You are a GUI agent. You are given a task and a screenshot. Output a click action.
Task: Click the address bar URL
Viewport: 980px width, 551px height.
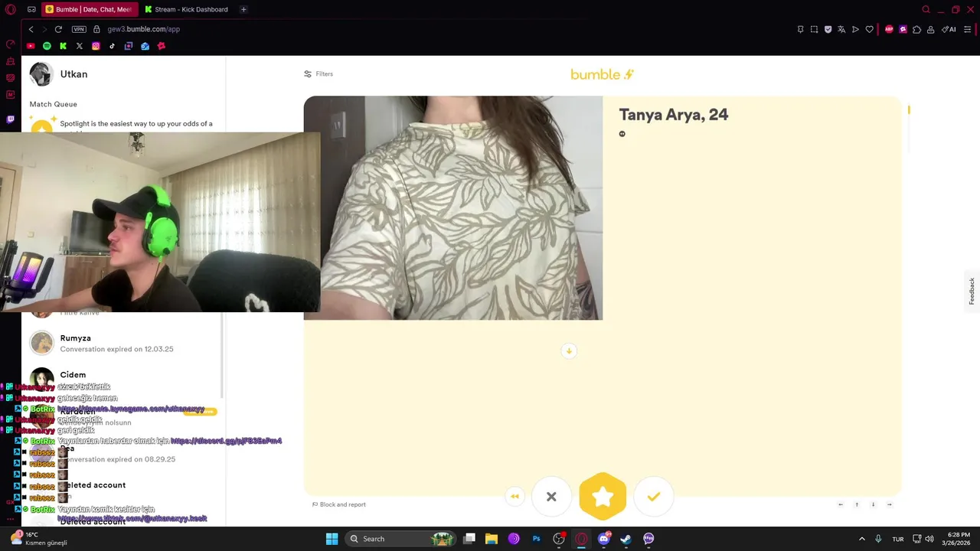point(143,29)
